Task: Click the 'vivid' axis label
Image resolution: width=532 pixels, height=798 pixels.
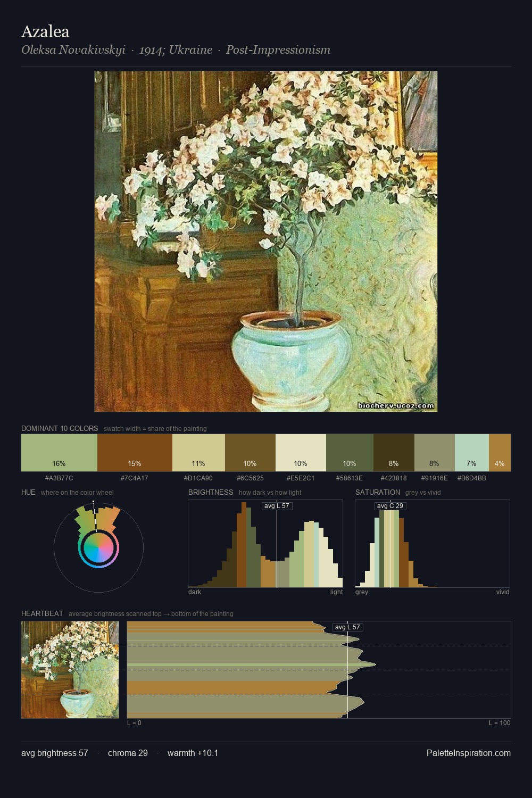Action: tap(503, 592)
